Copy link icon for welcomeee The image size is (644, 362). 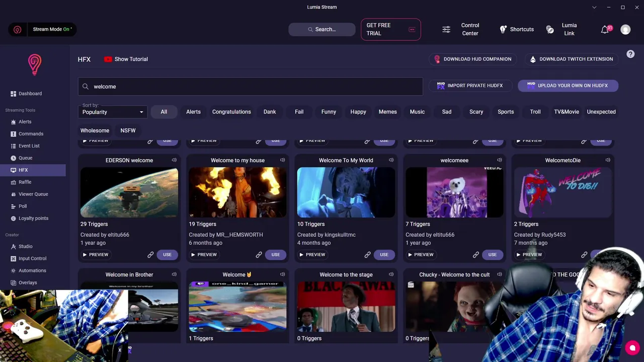[x=475, y=255]
